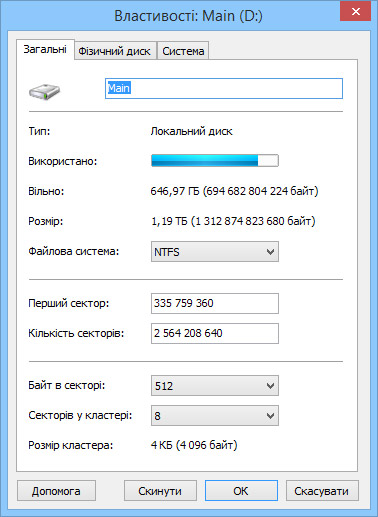
Task: Click the Допомога button
Action: point(56,491)
